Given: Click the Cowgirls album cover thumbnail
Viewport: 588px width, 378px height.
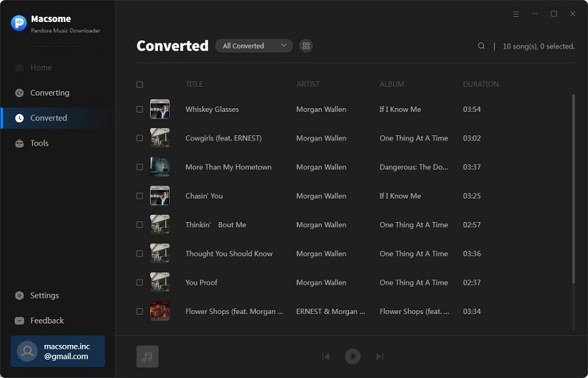Looking at the screenshot, I should tap(159, 138).
